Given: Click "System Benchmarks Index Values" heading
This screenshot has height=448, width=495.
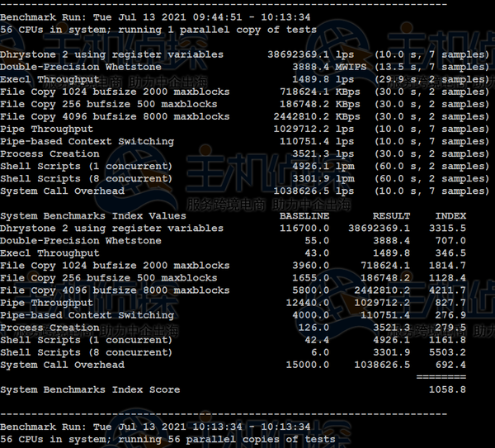Looking at the screenshot, I should pos(93,216).
